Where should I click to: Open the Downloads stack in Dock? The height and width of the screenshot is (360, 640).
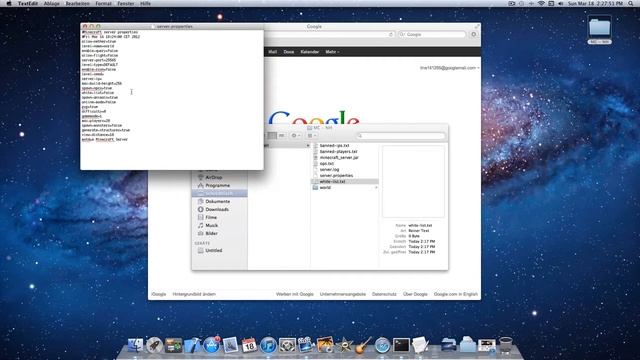click(468, 345)
